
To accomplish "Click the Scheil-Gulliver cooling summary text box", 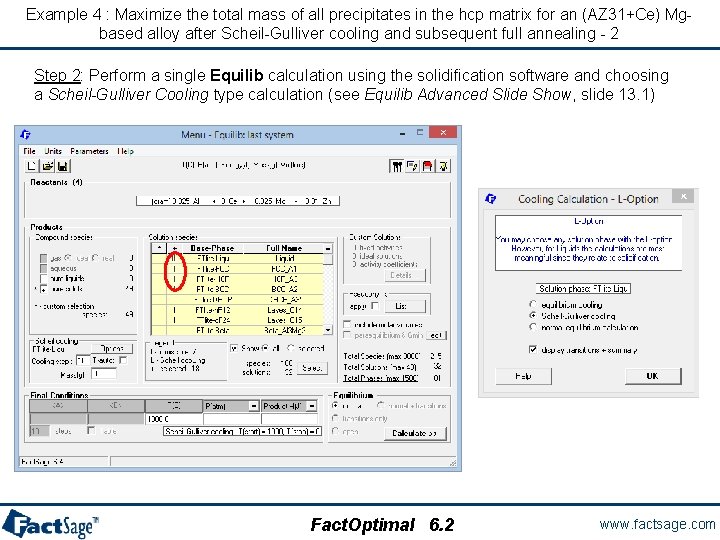I will click(242, 431).
